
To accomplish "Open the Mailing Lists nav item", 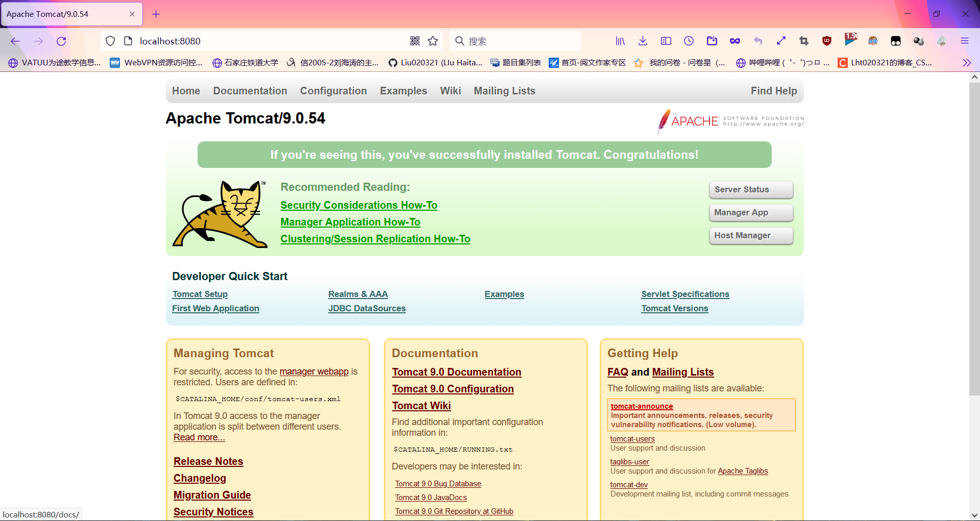I will click(x=504, y=91).
